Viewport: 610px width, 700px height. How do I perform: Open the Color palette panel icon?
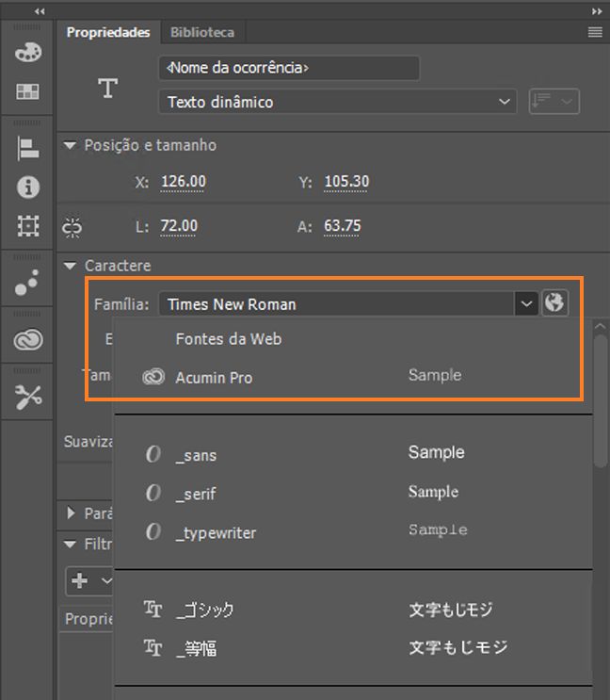coord(27,52)
